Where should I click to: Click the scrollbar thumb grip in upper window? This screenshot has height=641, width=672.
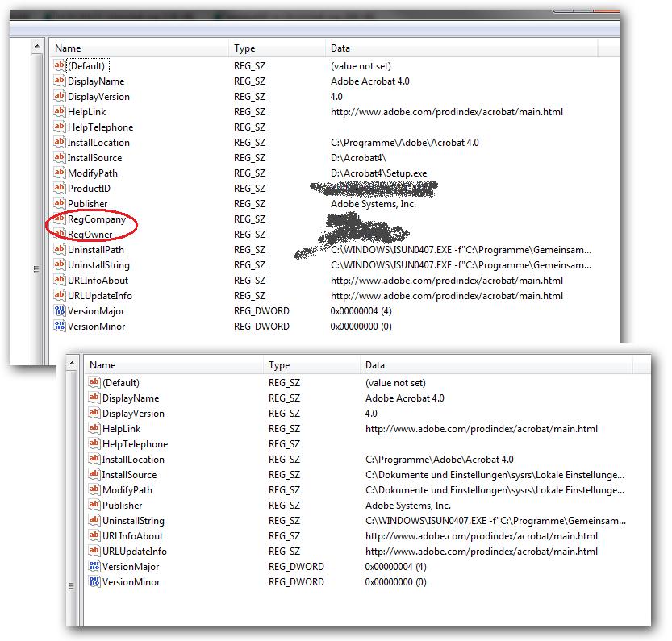[37, 269]
